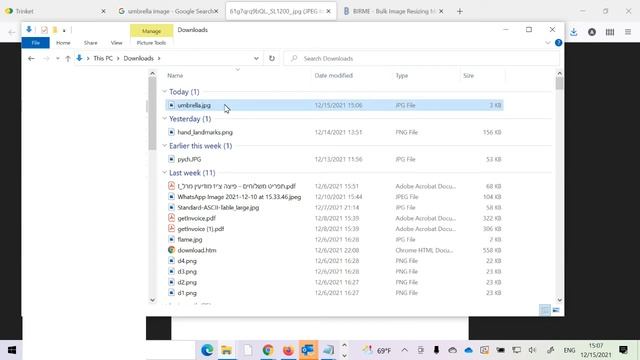Select download.htm file
Viewport: 640px width, 360px height.
click(x=334, y=250)
